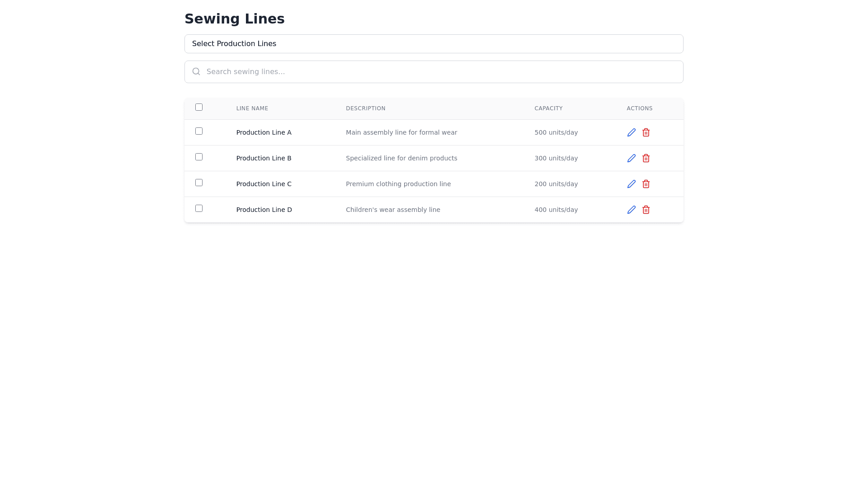Toggle the select-all header checkbox
The image size is (868, 488).
tap(199, 107)
